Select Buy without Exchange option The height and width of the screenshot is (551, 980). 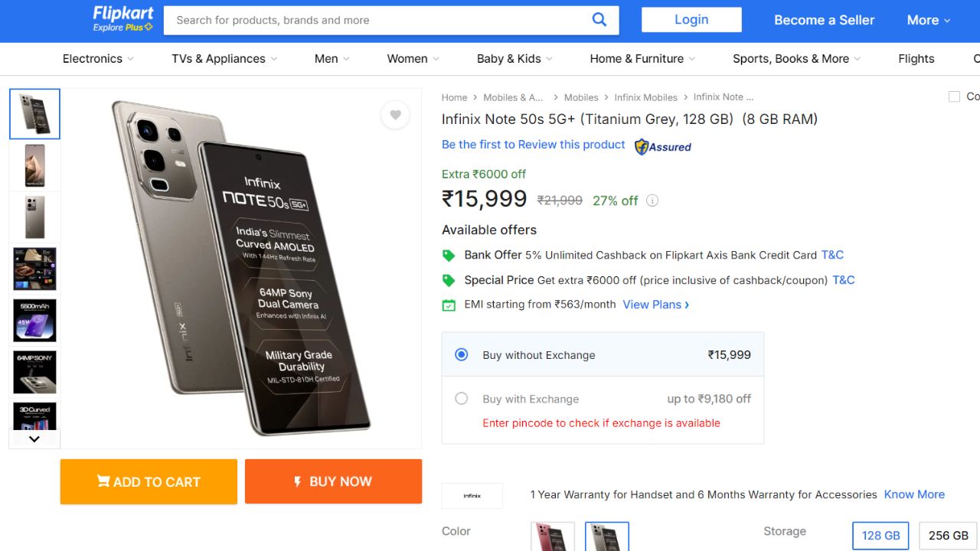pyautogui.click(x=461, y=354)
